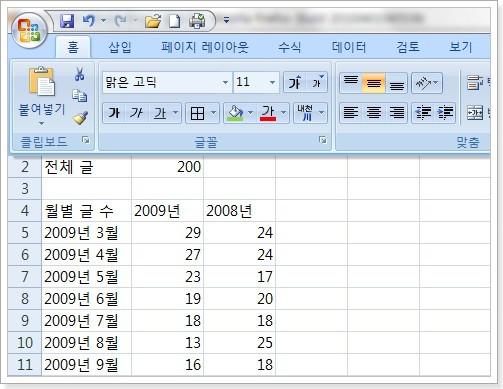This screenshot has width=503, height=389.
Task: Align text to the top of cell
Action: (x=351, y=82)
